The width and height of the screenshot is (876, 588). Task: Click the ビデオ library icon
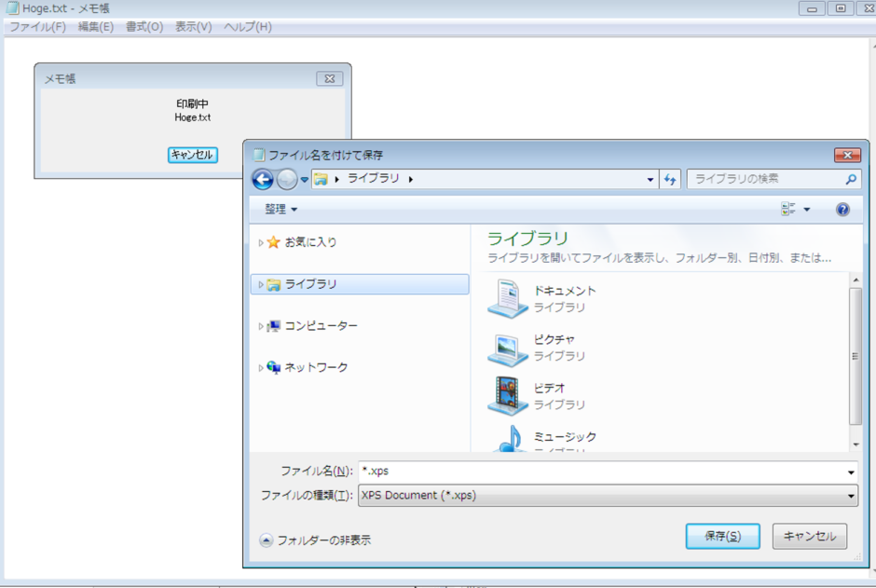(507, 396)
